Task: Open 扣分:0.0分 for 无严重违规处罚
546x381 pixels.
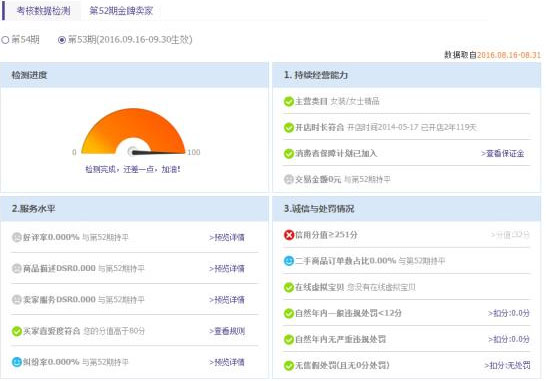Action: (509, 339)
